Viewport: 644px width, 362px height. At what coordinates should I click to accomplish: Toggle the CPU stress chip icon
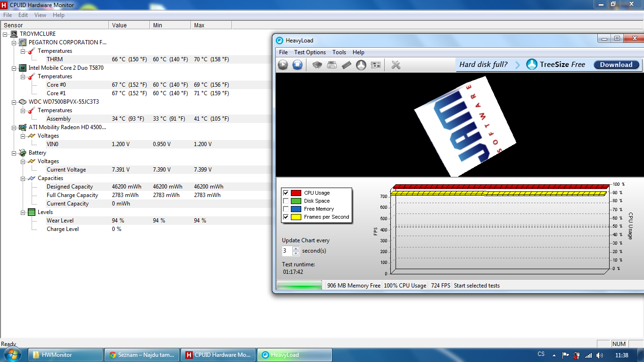pos(317,65)
